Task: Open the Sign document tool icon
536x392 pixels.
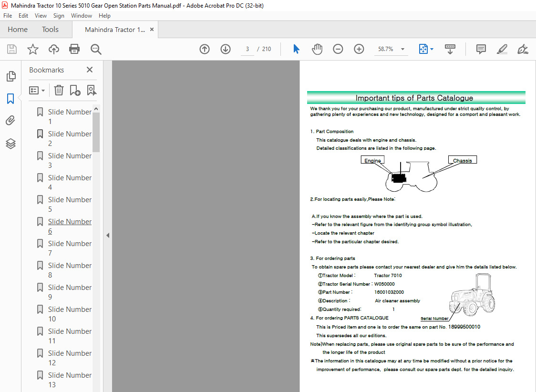Action: (523, 49)
